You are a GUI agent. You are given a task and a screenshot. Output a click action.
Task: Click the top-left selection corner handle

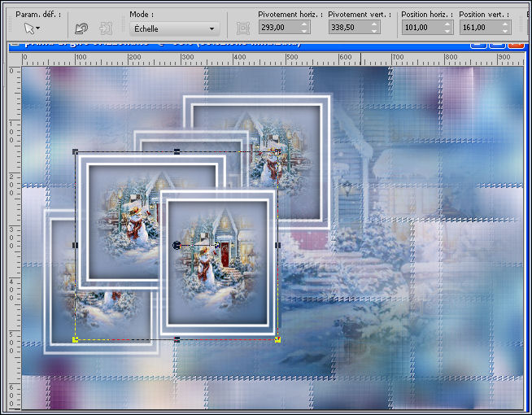[x=76, y=151]
